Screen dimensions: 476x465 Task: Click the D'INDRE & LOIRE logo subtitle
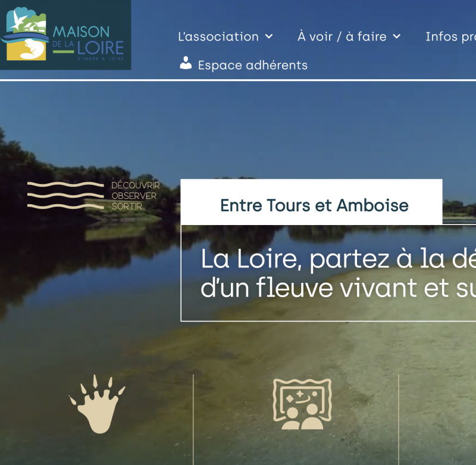(101, 58)
